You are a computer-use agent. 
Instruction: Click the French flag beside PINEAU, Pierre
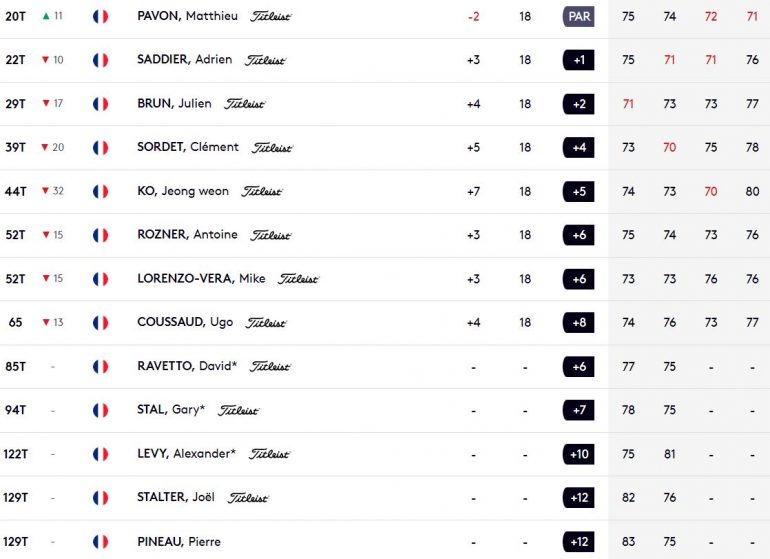tap(100, 542)
